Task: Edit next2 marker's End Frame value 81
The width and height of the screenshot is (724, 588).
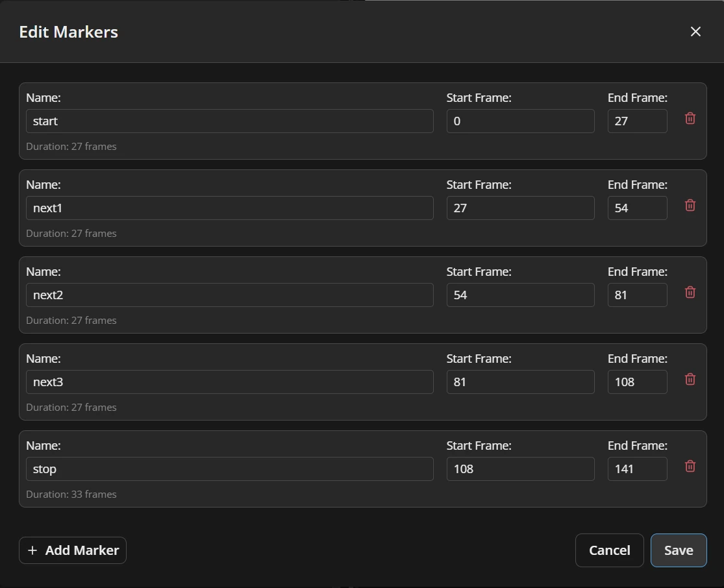Action: tap(637, 295)
